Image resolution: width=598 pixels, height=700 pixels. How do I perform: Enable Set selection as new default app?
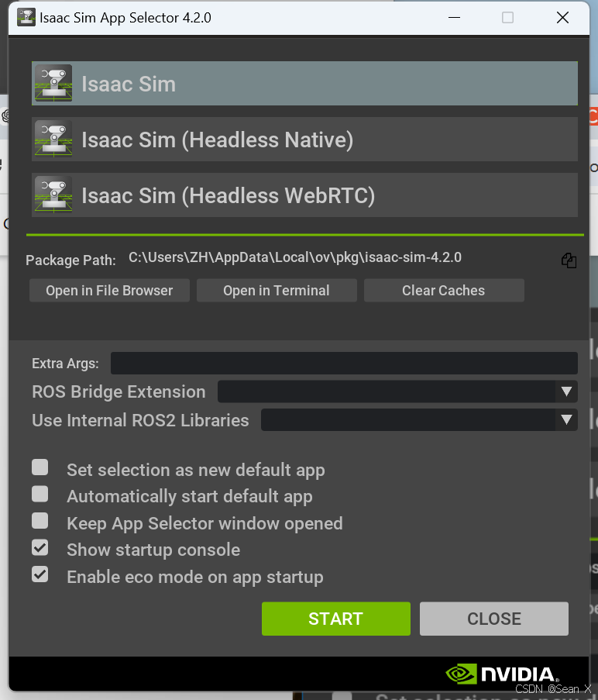click(40, 467)
